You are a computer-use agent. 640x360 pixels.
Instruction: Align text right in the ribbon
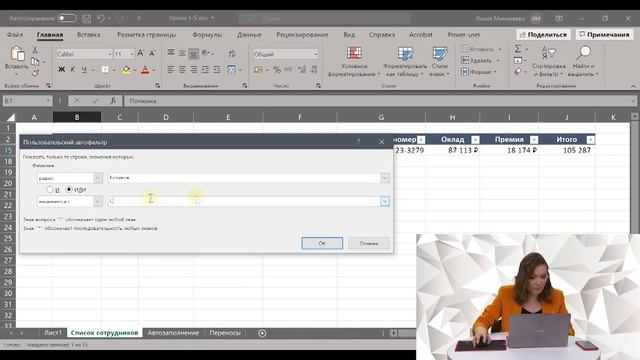[194, 70]
